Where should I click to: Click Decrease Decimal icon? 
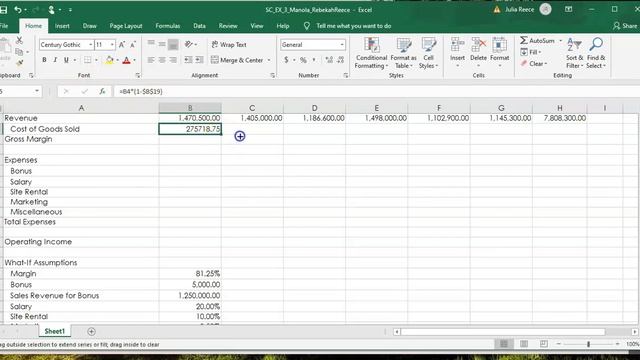point(340,60)
